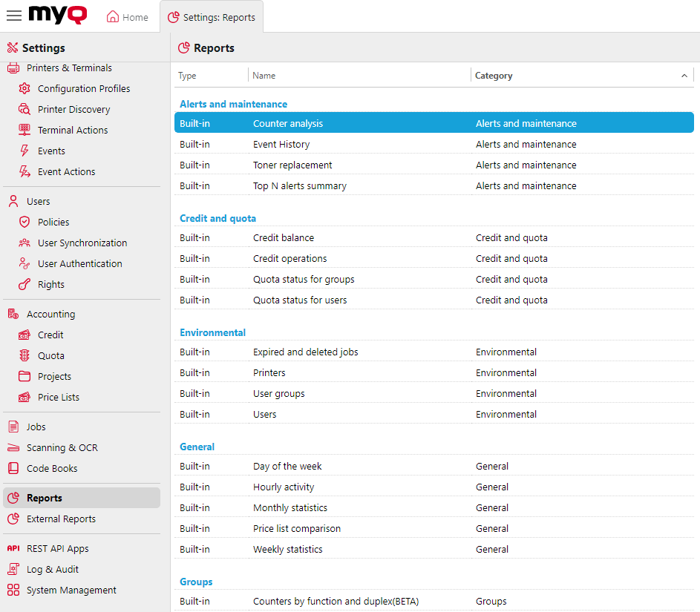Viewport: 700px width, 612px height.
Task: Click the Rights key icon
Action: pyautogui.click(x=24, y=284)
